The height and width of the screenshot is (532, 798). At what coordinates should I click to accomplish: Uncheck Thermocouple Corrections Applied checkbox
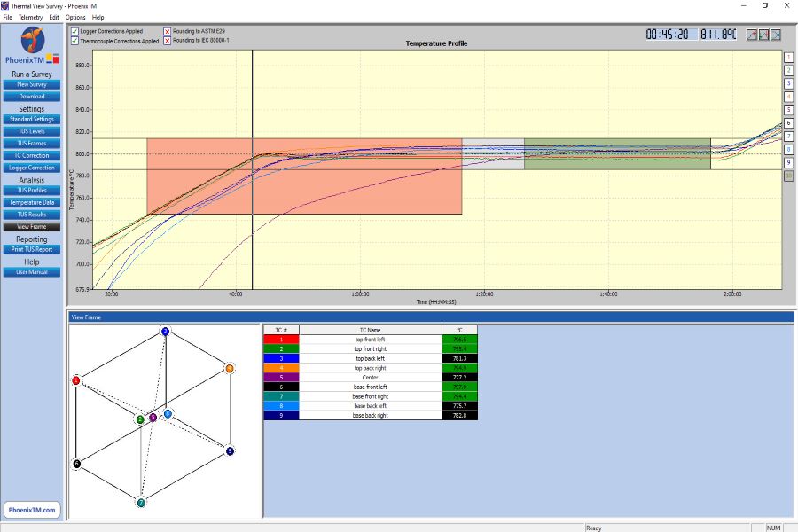(x=74, y=41)
